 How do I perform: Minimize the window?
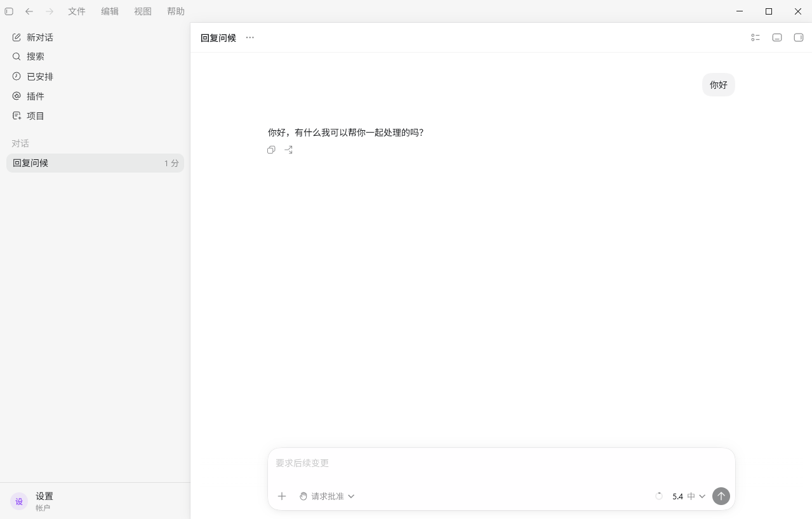[x=740, y=11]
